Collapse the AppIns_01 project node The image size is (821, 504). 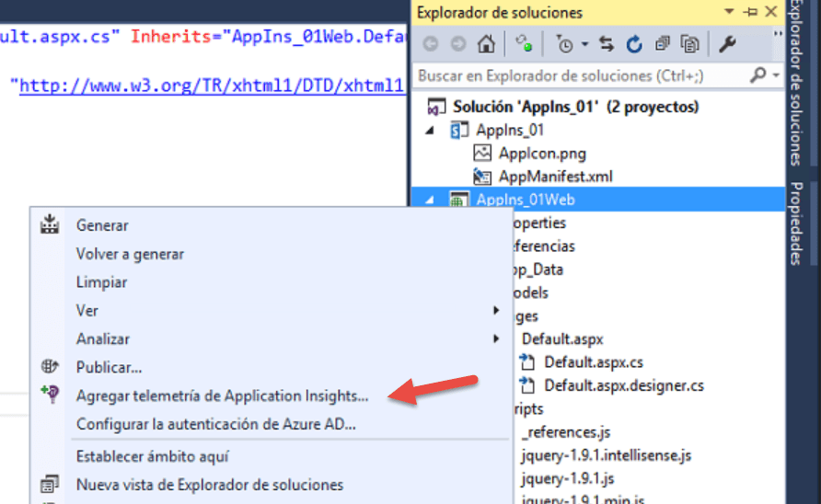(430, 131)
